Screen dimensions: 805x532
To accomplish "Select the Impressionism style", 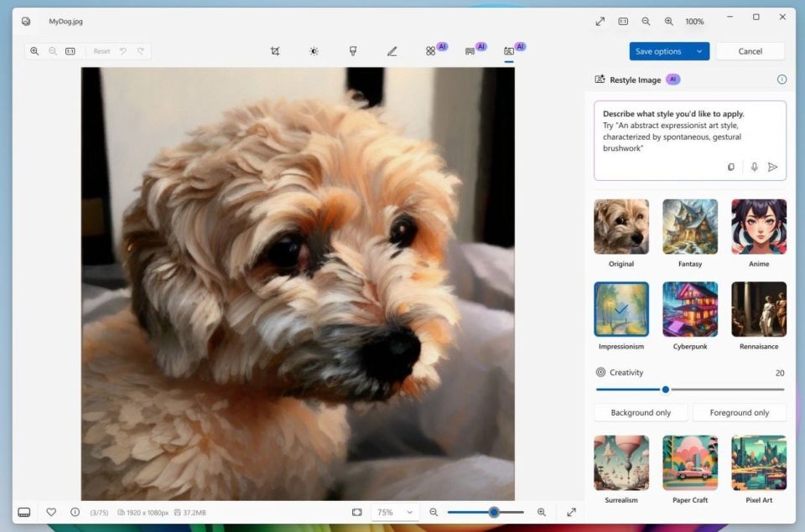I will pos(621,309).
